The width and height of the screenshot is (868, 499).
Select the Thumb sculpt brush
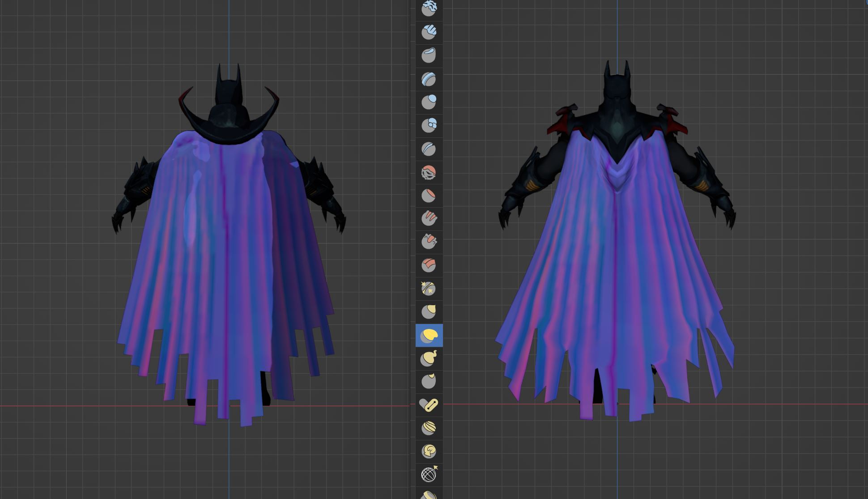pos(429,382)
